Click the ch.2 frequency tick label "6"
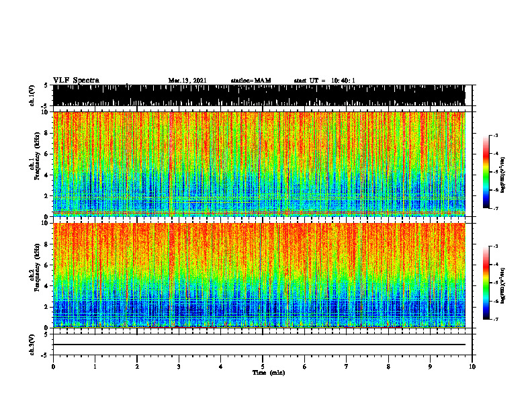The image size is (532, 411). [x=47, y=265]
